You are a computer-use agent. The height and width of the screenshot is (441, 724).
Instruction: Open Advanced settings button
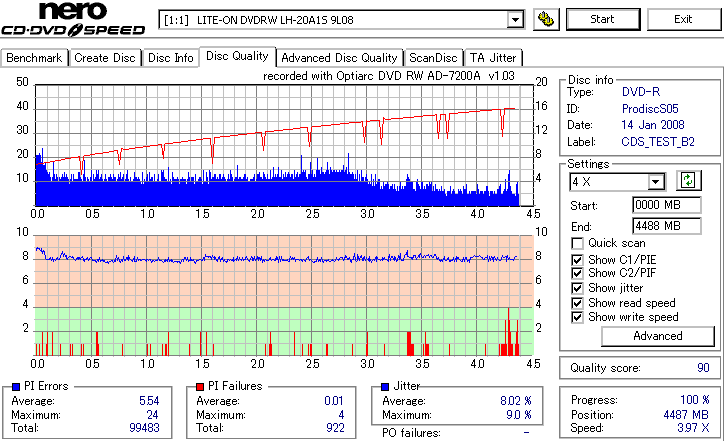tap(658, 336)
